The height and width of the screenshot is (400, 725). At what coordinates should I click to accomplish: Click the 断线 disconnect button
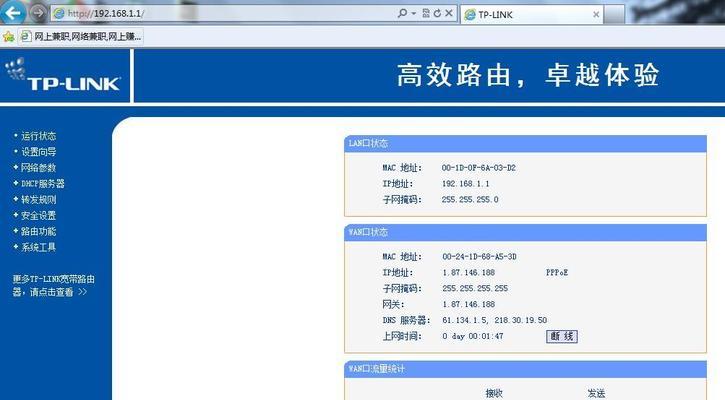tap(562, 336)
